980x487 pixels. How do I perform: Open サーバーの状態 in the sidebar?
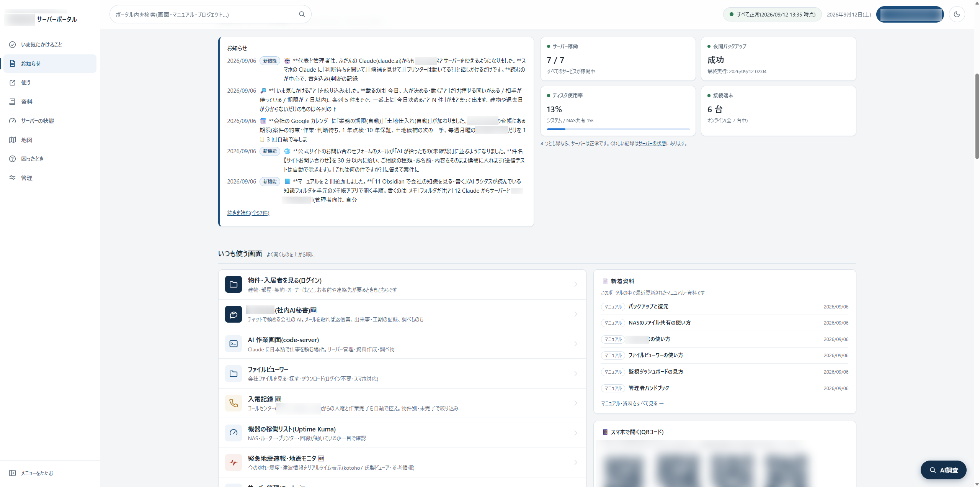(x=50, y=121)
